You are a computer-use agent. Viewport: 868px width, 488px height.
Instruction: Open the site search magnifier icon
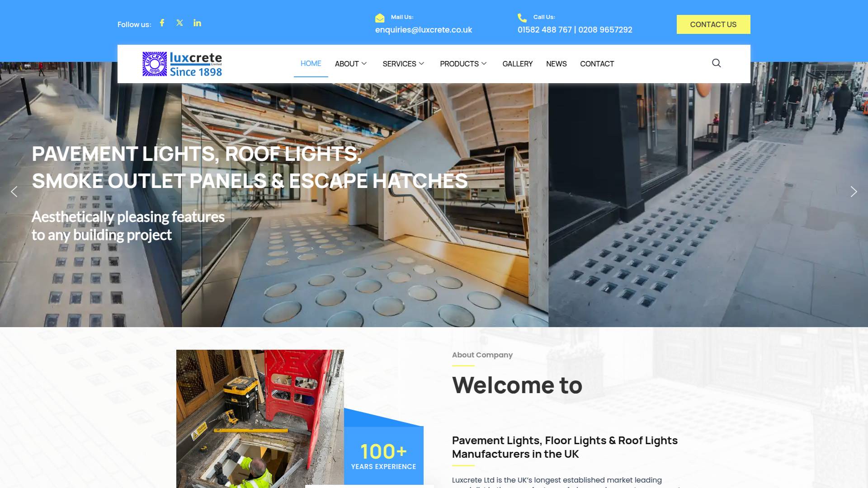(716, 63)
